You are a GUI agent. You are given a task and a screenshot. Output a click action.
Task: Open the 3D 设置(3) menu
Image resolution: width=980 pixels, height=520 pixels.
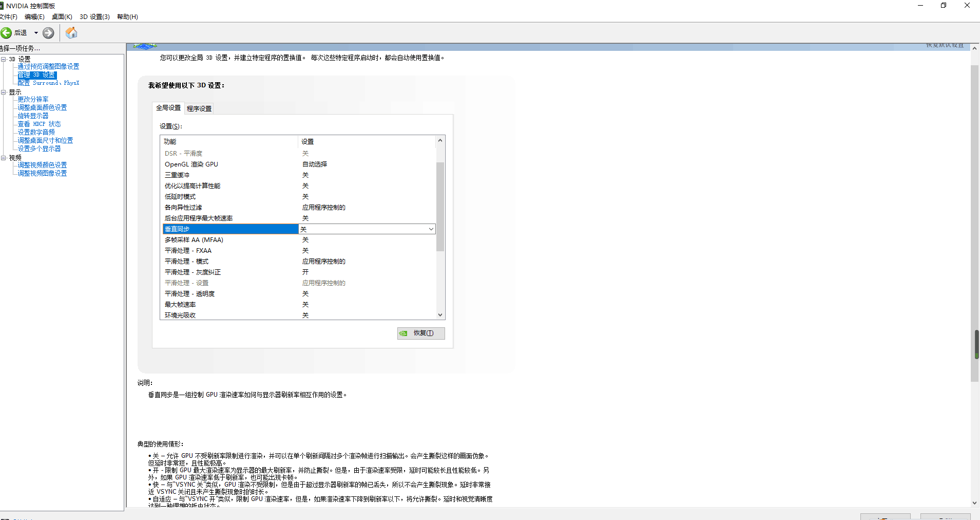pos(94,17)
